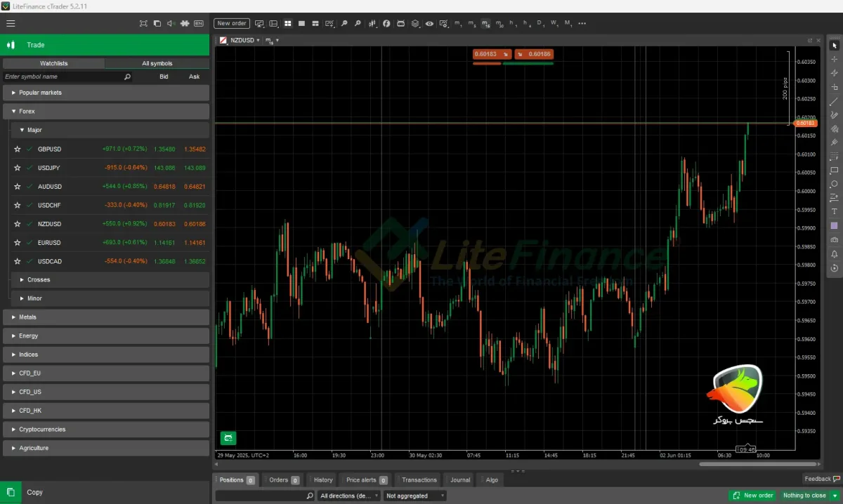Click New order button in top toolbar
This screenshot has width=843, height=504.
(x=232, y=23)
